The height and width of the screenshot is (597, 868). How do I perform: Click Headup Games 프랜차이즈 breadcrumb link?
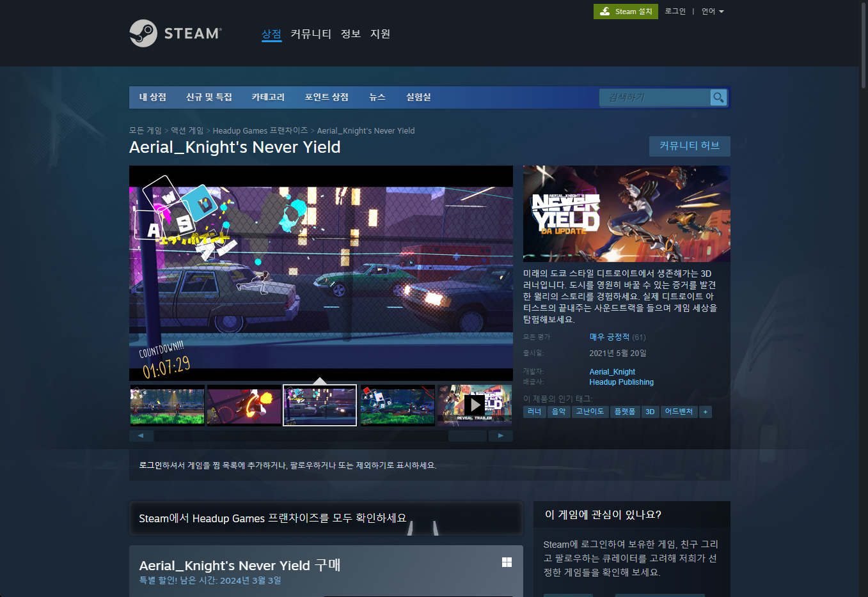tap(260, 130)
